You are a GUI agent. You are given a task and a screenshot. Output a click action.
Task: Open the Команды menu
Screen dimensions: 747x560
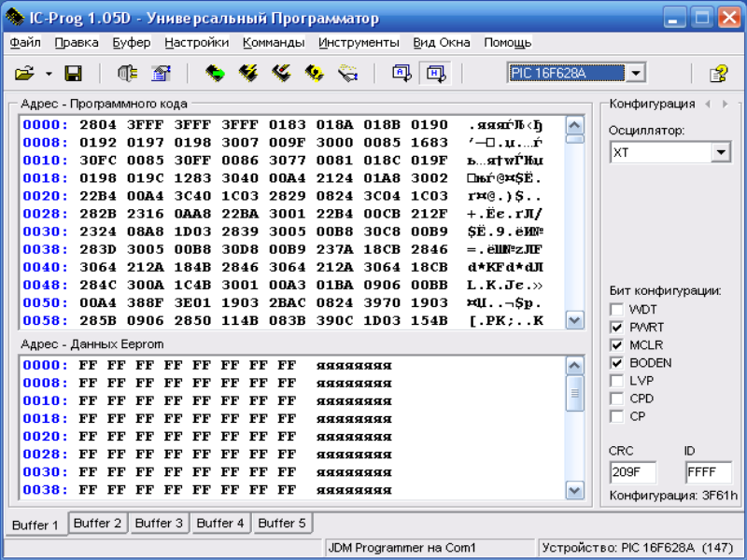[x=274, y=42]
